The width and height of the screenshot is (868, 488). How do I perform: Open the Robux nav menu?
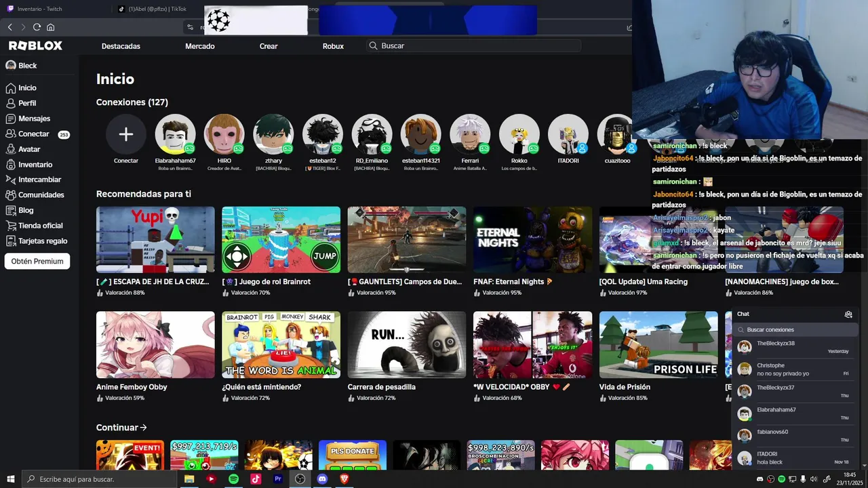[x=333, y=46]
